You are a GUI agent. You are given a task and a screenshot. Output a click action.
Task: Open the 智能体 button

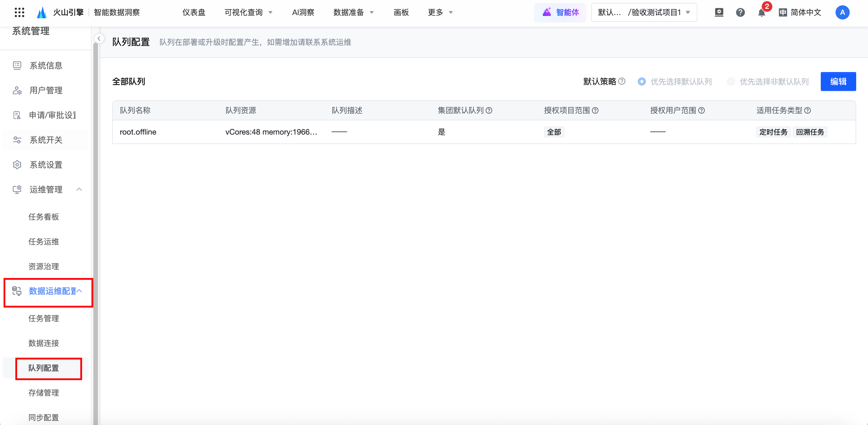560,12
